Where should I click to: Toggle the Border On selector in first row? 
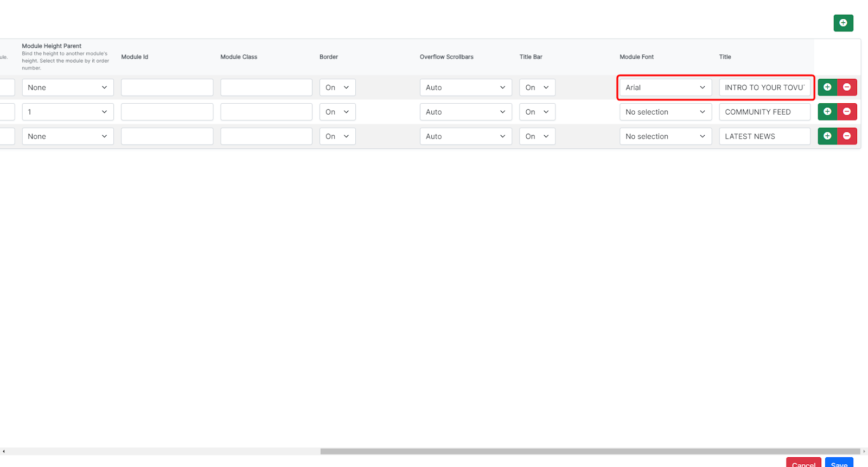pos(337,87)
